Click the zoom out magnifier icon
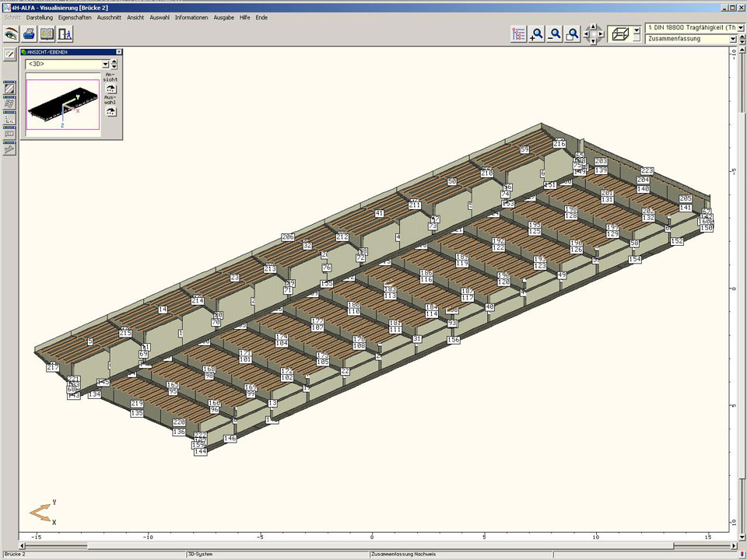 555,34
